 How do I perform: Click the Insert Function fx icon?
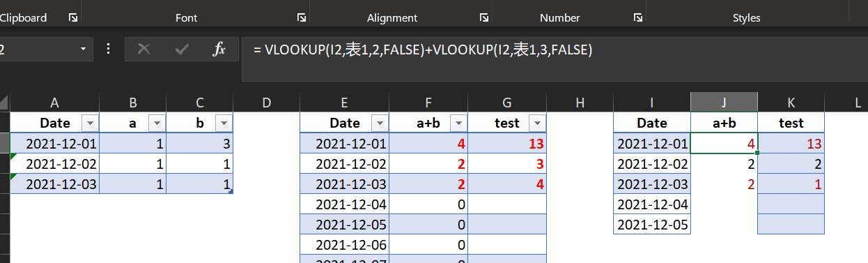point(219,50)
